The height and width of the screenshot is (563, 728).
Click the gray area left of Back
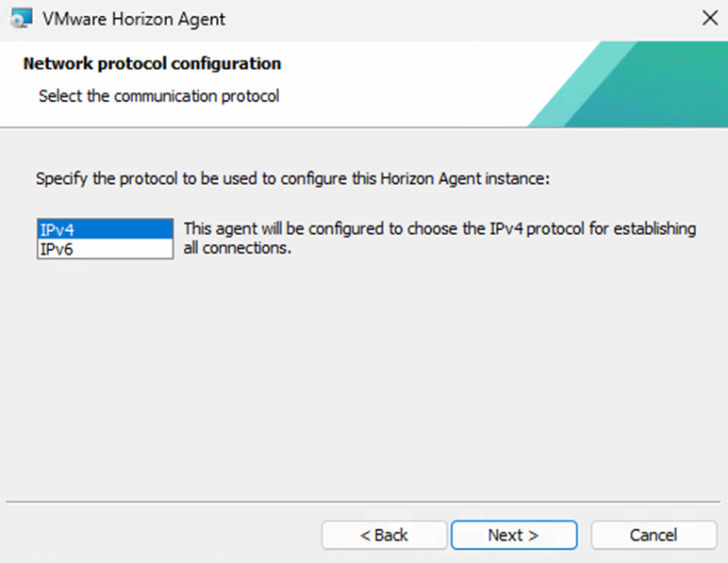click(160, 535)
